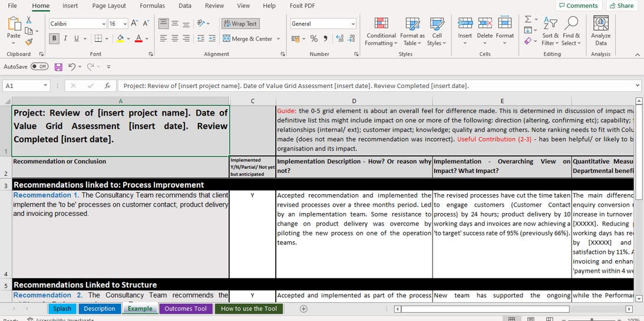Viewport: 644px width, 321px height.
Task: Open the Outcomes Tool sheet tab
Action: tap(186, 309)
